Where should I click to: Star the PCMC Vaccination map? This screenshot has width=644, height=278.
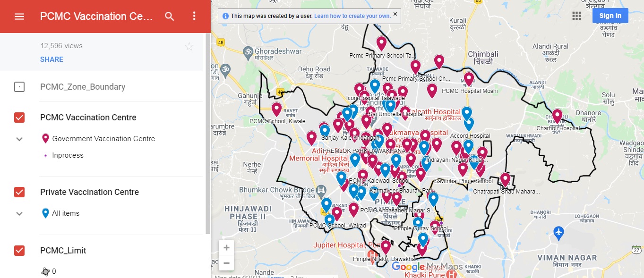189,46
